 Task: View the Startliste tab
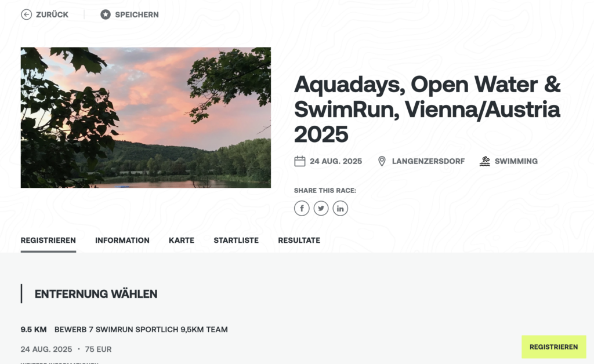236,241
